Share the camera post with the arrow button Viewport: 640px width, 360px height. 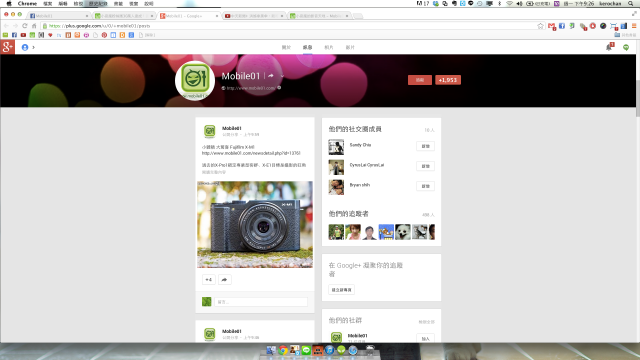[x=224, y=280]
